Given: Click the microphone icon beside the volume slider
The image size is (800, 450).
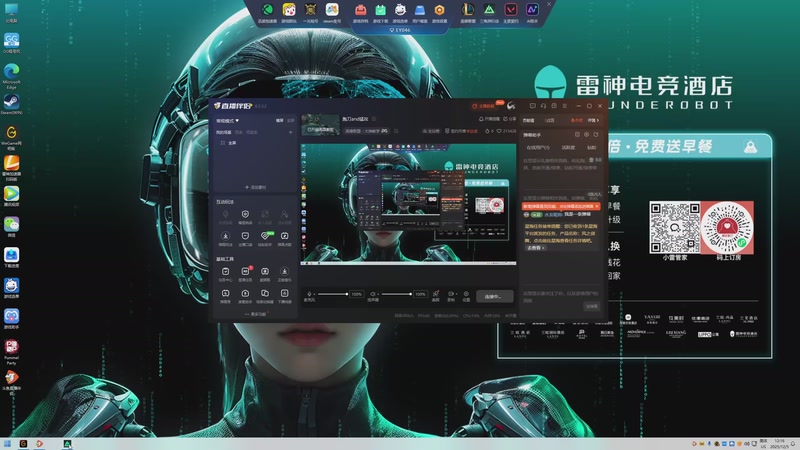Looking at the screenshot, I should tap(309, 294).
